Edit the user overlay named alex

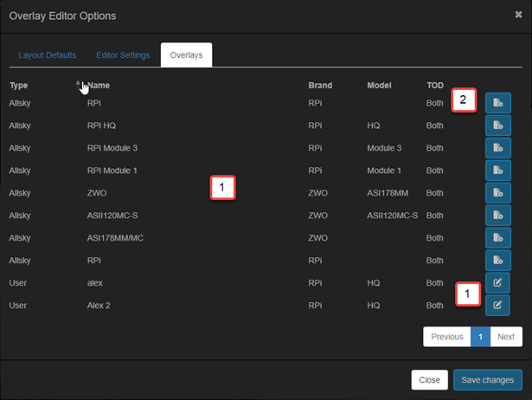497,283
